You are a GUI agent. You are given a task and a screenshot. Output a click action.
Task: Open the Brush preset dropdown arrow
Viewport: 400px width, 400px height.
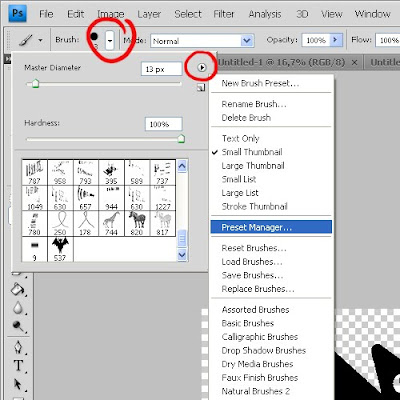pos(110,41)
